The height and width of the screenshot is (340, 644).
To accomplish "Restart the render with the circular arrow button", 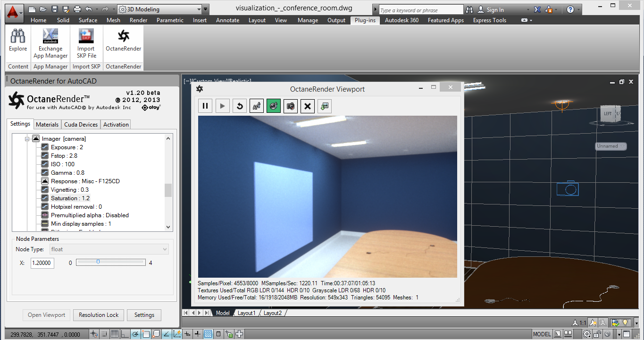I will point(240,106).
